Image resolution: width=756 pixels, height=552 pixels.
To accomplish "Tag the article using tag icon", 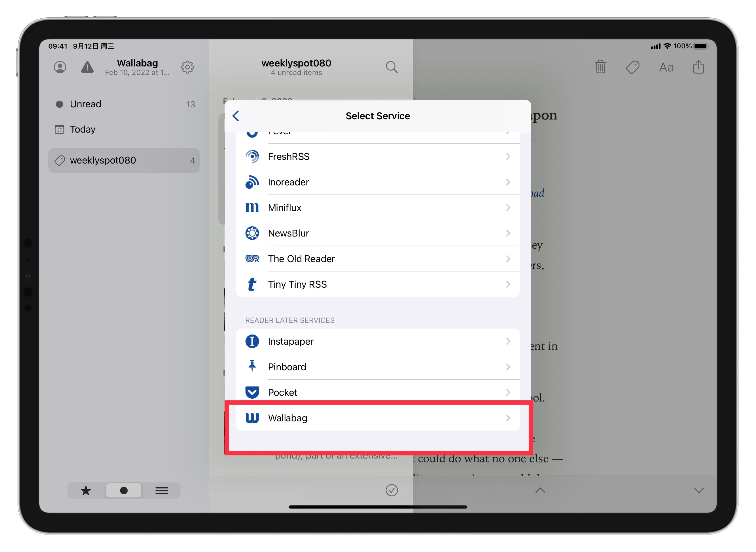I will tap(633, 67).
